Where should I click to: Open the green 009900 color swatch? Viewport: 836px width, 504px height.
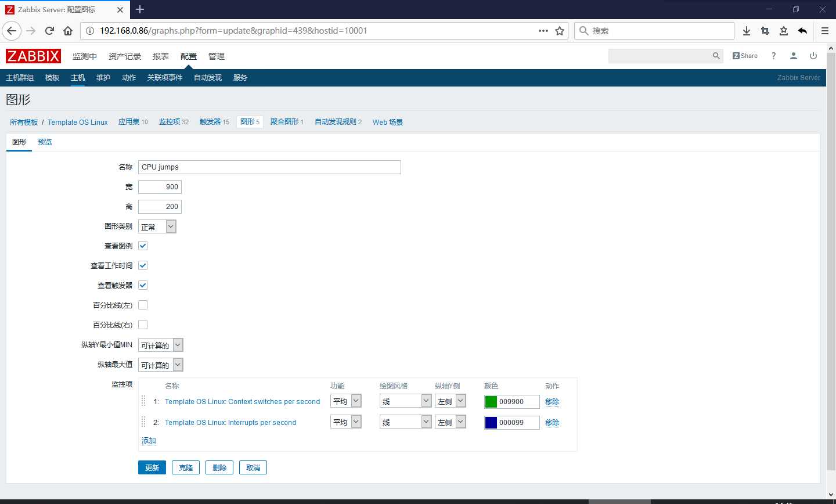491,402
